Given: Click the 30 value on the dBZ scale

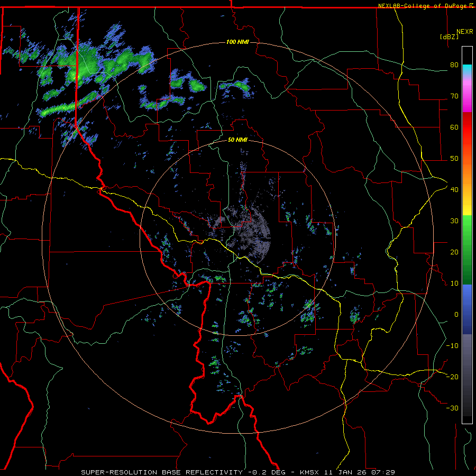Looking at the screenshot, I should coord(454,221).
